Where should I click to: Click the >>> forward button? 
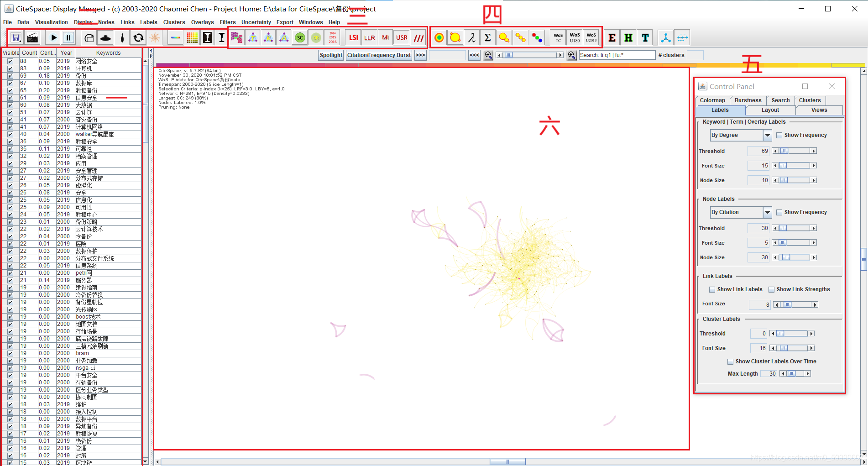point(420,55)
